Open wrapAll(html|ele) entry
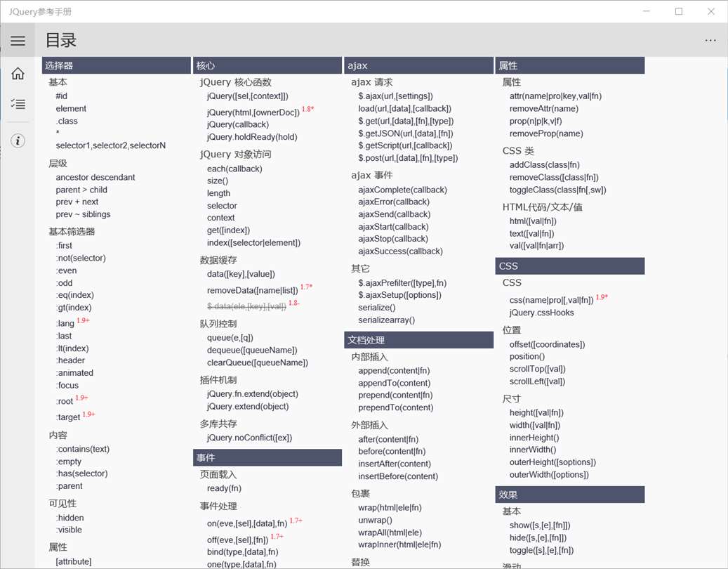 coord(390,532)
